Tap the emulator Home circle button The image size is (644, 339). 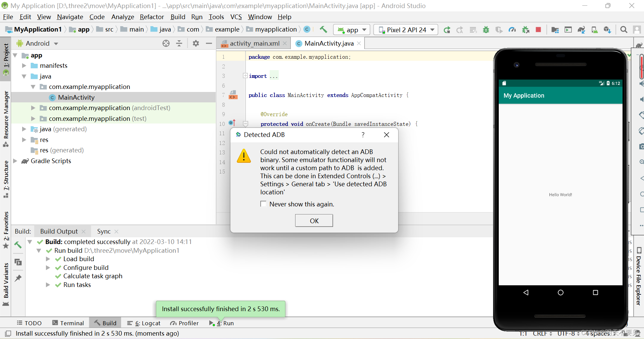[560, 293]
